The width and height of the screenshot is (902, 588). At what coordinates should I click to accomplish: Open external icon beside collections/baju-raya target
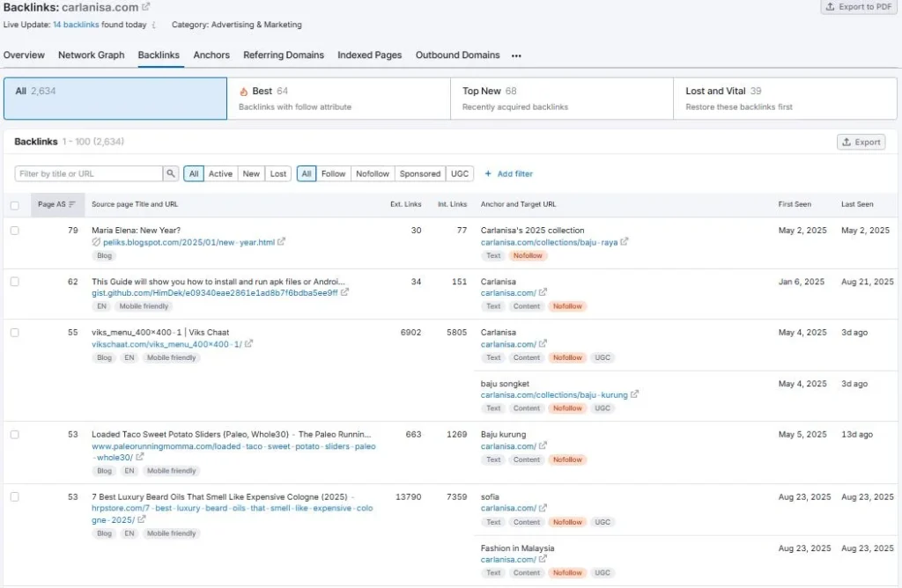click(x=625, y=242)
